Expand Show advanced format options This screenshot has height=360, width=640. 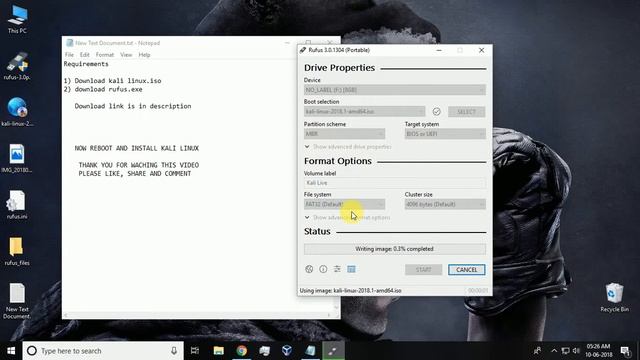click(347, 218)
